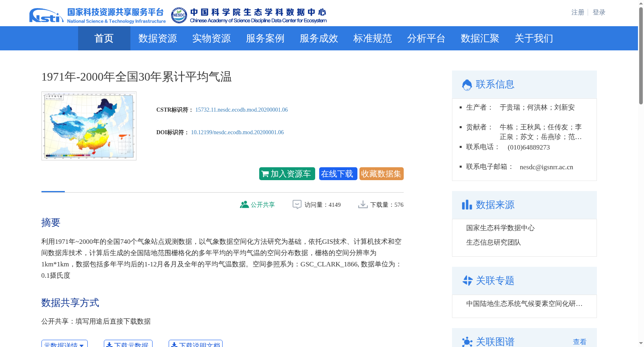Go to 实物资源 in the navigation
Image resolution: width=644 pixels, height=347 pixels.
211,38
